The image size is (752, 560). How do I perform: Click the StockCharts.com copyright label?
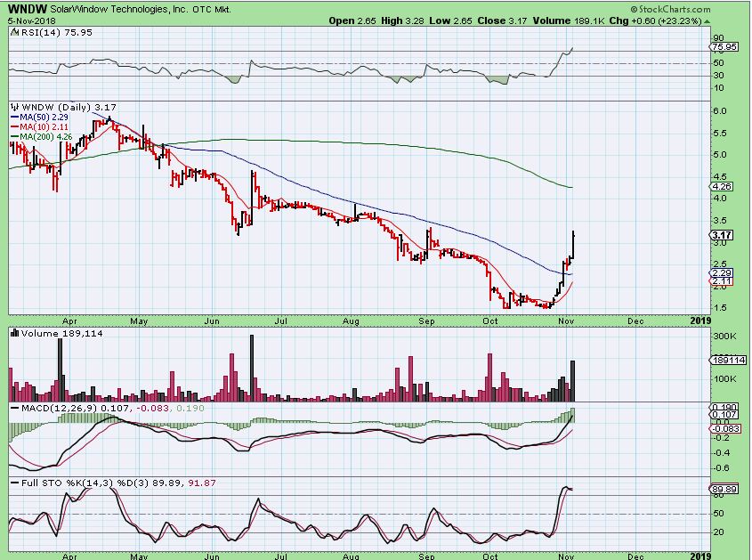point(670,9)
